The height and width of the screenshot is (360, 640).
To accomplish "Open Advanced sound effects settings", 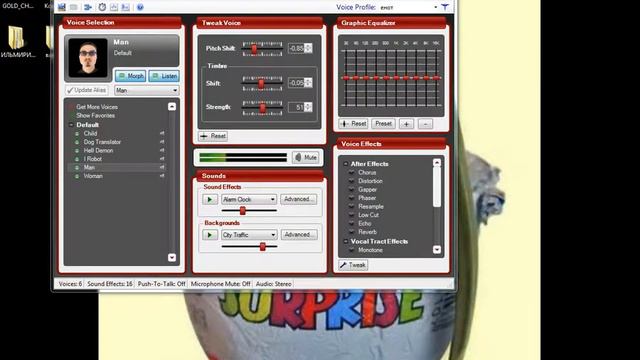I will click(x=299, y=200).
